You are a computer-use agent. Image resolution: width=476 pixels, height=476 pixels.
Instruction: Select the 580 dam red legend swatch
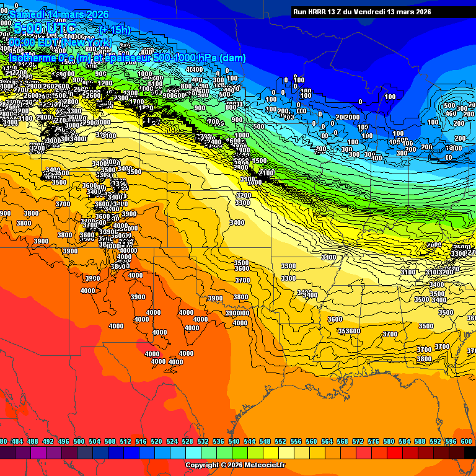click(x=389, y=453)
